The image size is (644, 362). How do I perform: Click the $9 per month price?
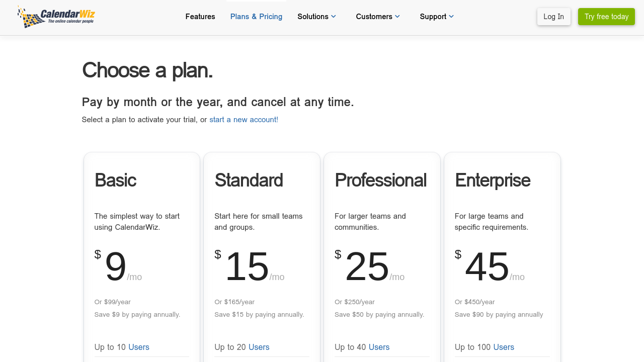(x=116, y=267)
